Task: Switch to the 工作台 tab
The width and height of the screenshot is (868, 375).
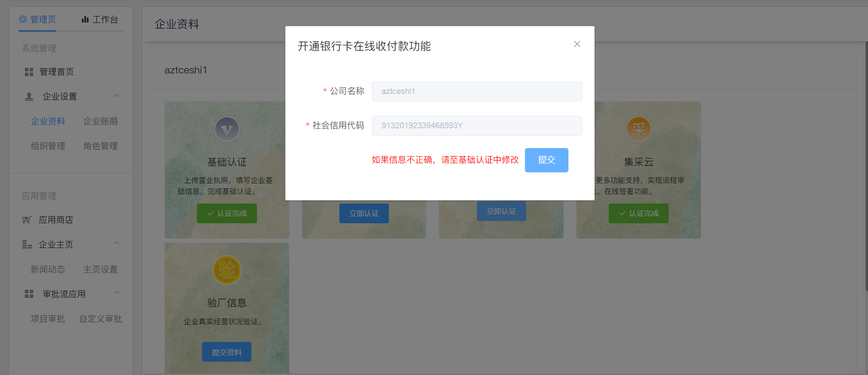Action: [100, 20]
